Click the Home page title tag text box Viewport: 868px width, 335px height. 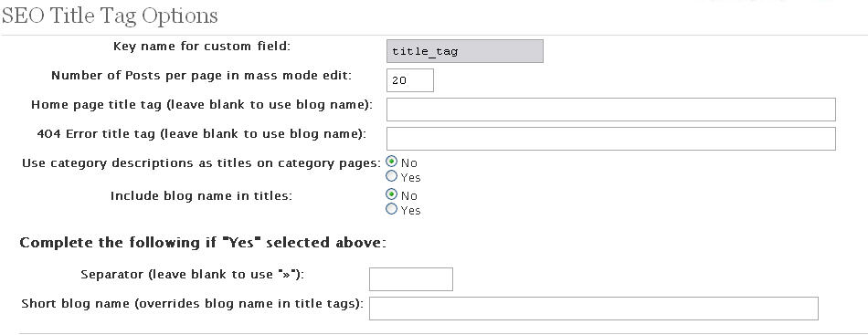pyautogui.click(x=610, y=110)
